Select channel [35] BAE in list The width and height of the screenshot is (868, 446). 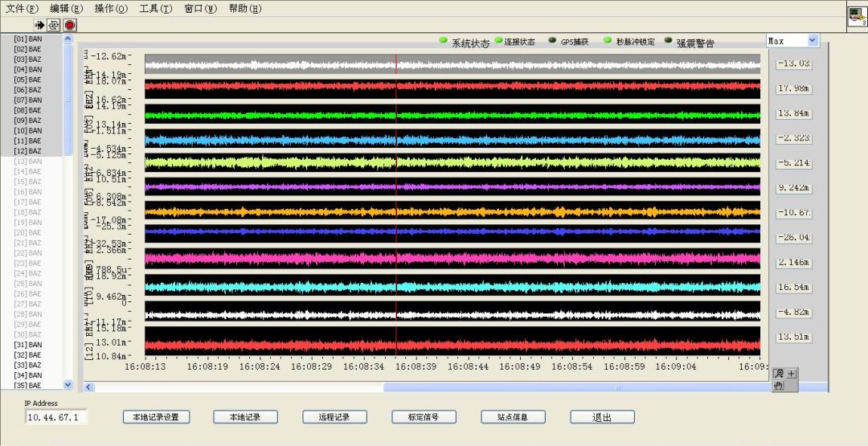(x=31, y=385)
